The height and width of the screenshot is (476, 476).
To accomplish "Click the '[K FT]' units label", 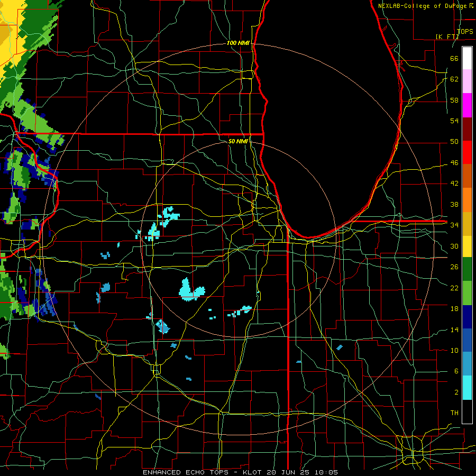I will click(447, 36).
